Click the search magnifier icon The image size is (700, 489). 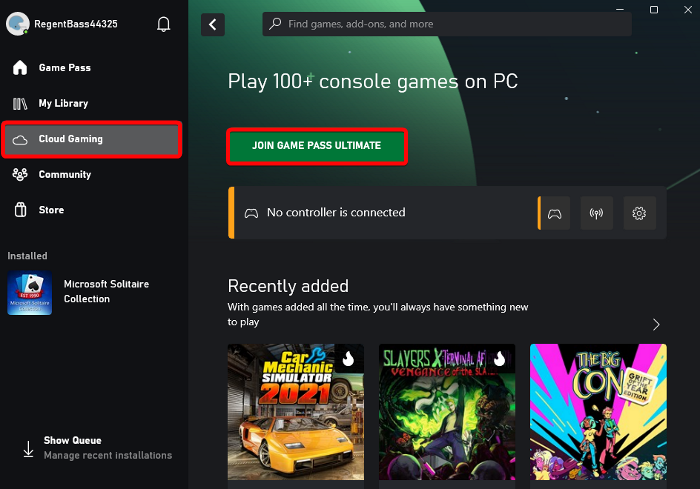point(276,24)
